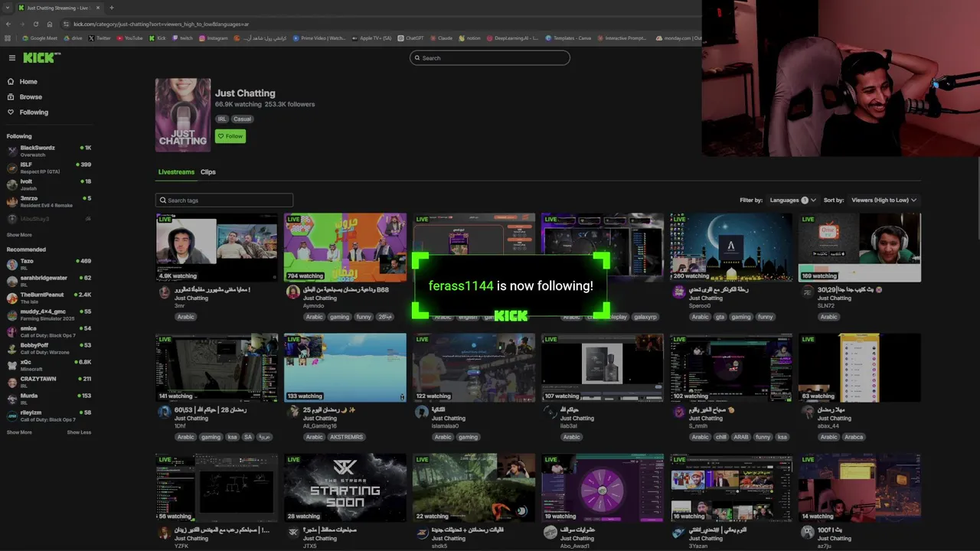
Task: Click browser back arrow
Action: click(8, 24)
